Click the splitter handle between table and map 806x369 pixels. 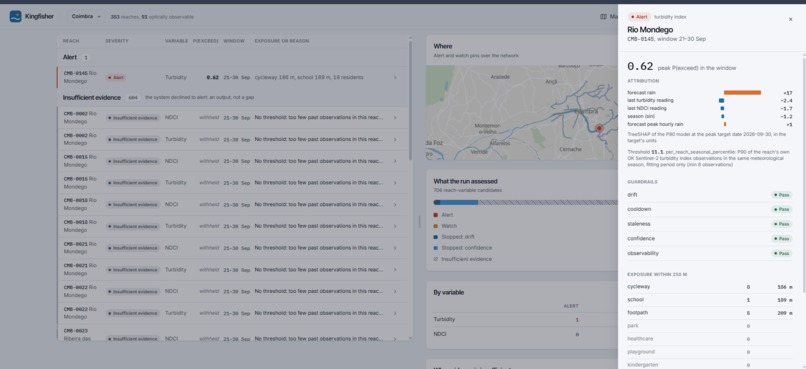(x=419, y=222)
